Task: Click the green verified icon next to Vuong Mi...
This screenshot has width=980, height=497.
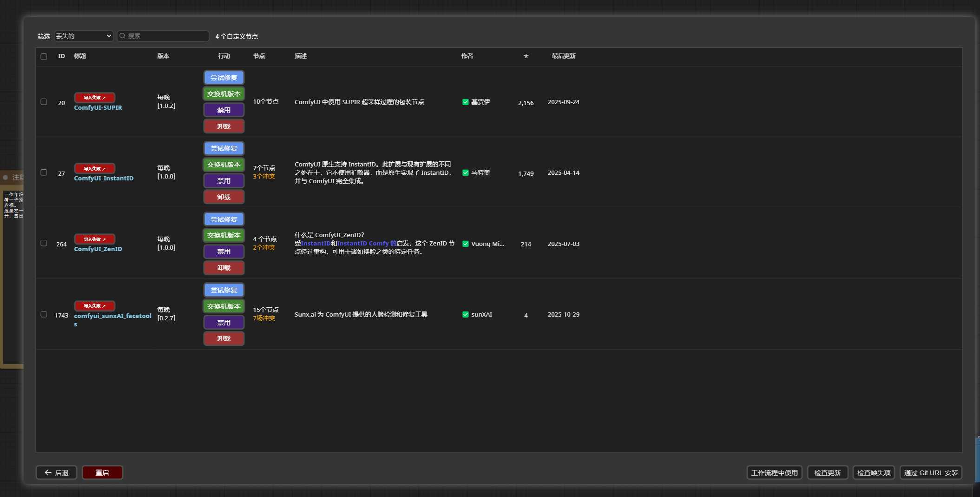Action: tap(465, 244)
